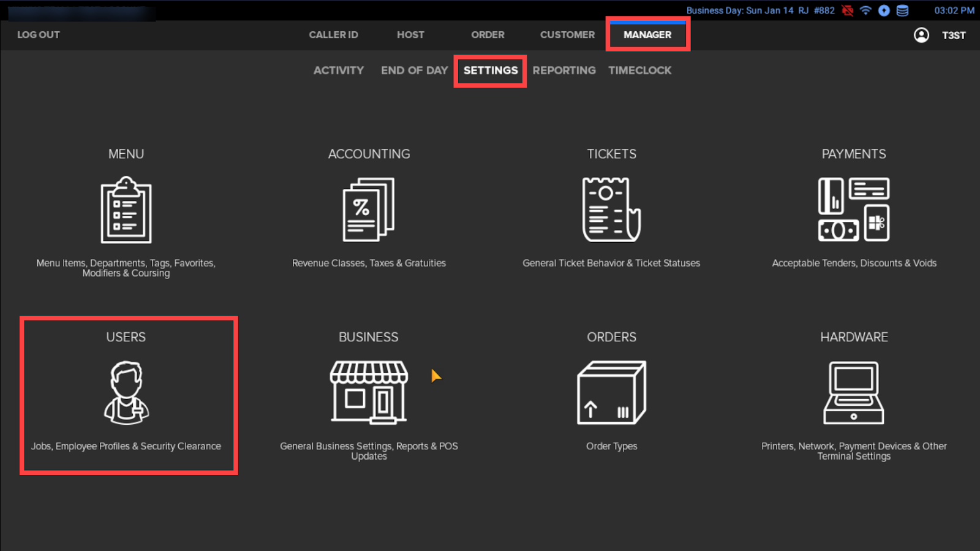Open the Payments tenders icon
Screen dimensions: 980x551
[x=854, y=210]
